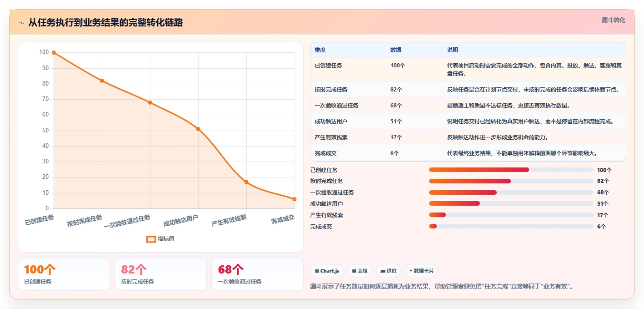Click the 一次验收通过任务 progress bar

coord(511,192)
